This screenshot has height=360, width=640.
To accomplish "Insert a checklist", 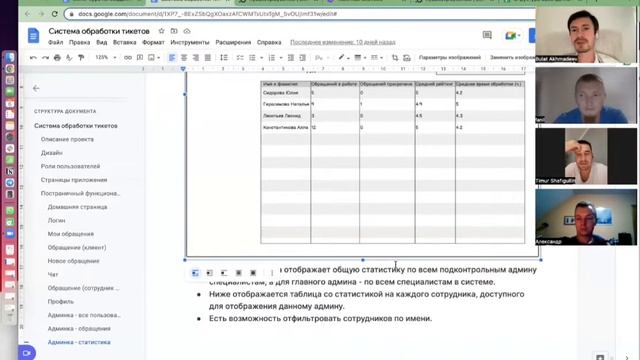I will (240, 58).
